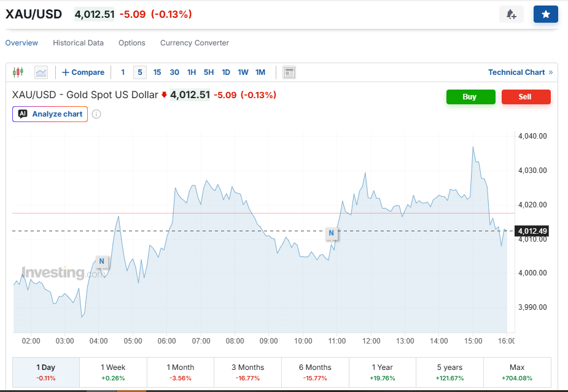Viewport: 568px width, 392px height.
Task: Select the 5 years range
Action: [x=449, y=372]
